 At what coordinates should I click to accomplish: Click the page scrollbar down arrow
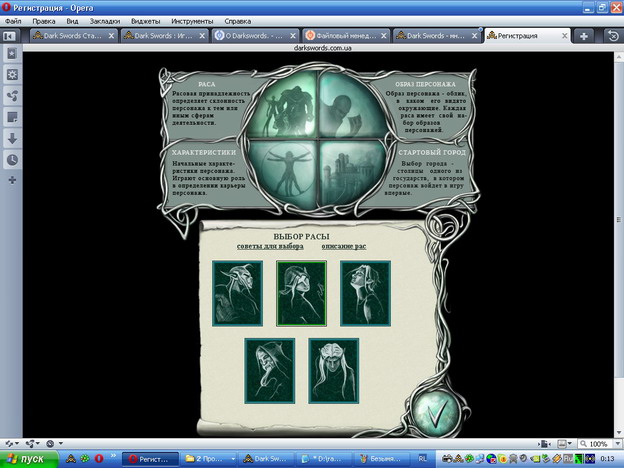[619, 433]
